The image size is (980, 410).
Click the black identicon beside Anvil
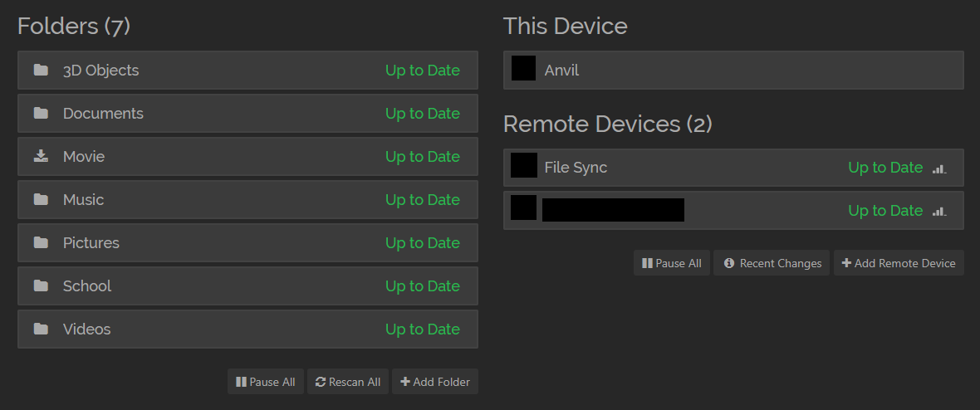523,68
